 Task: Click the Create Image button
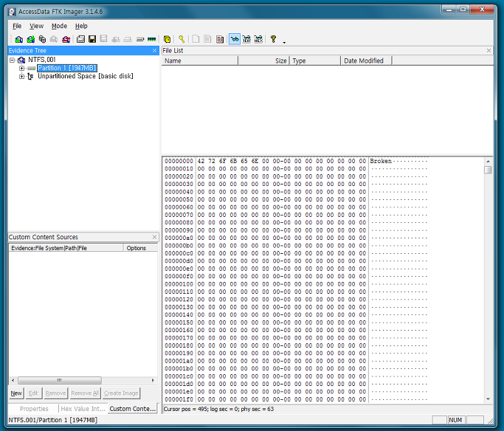click(x=121, y=393)
